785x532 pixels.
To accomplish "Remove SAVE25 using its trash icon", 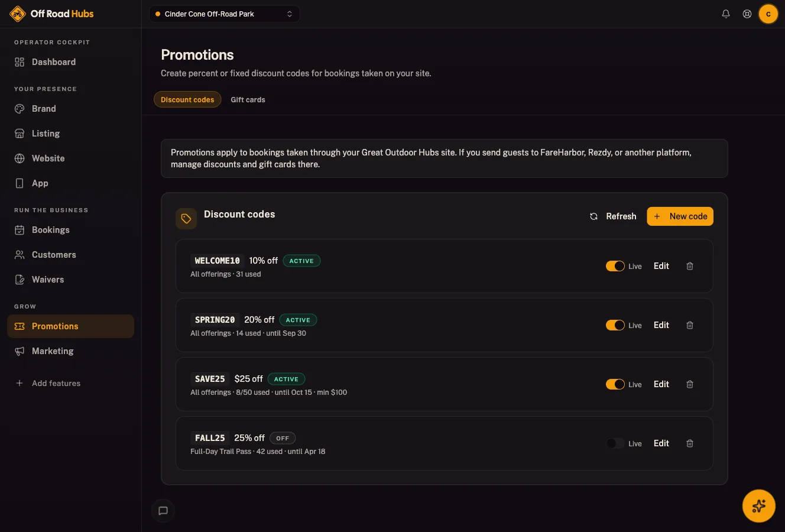I will click(x=690, y=384).
